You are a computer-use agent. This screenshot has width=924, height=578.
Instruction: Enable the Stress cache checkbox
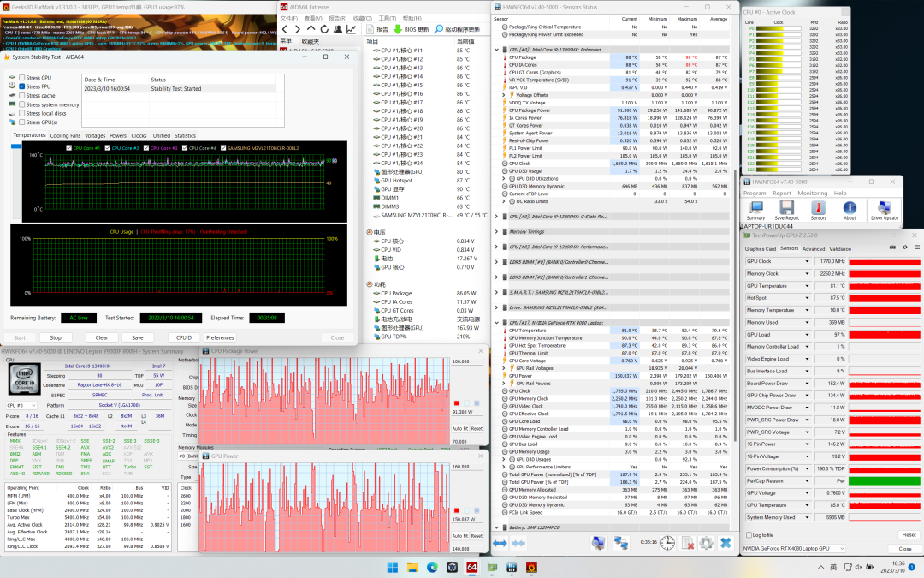(x=21, y=96)
